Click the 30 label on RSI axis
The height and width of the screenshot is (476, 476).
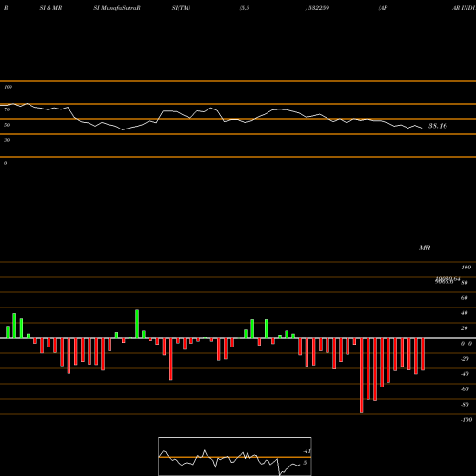pos(7,140)
